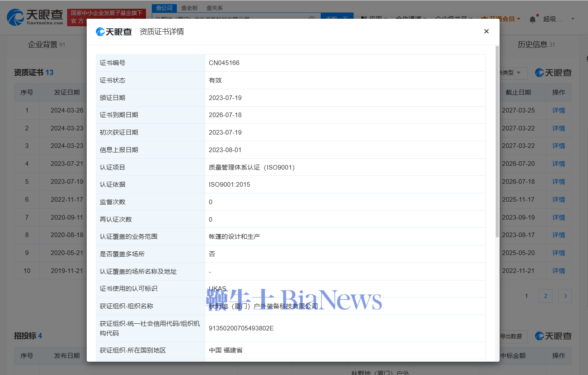Click the 天眼查 logo in dialog header

114,32
